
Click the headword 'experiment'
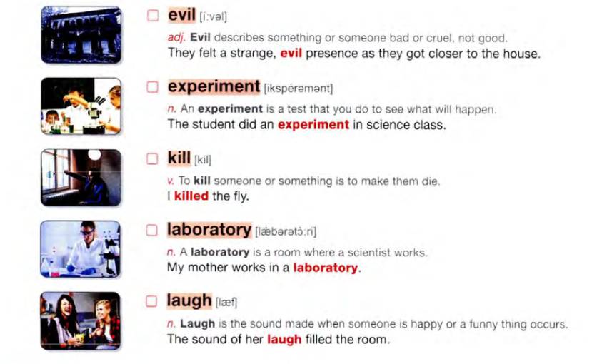(x=214, y=86)
